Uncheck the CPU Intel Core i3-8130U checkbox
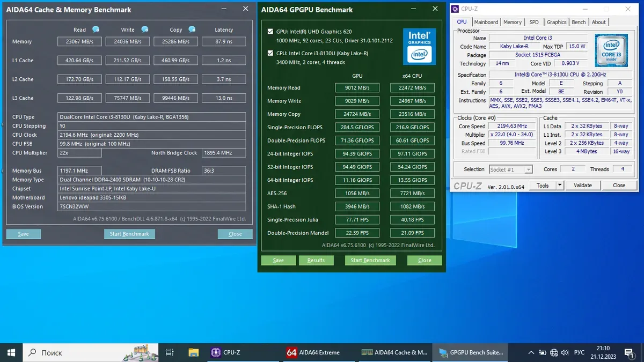The width and height of the screenshot is (644, 362). coord(270,53)
